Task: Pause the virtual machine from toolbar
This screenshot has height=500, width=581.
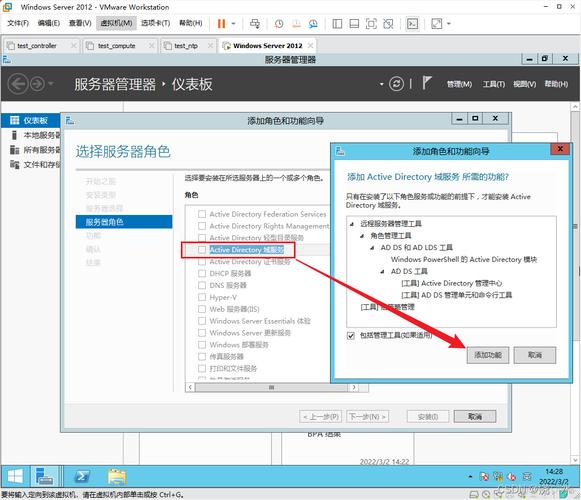Action: pyautogui.click(x=221, y=24)
